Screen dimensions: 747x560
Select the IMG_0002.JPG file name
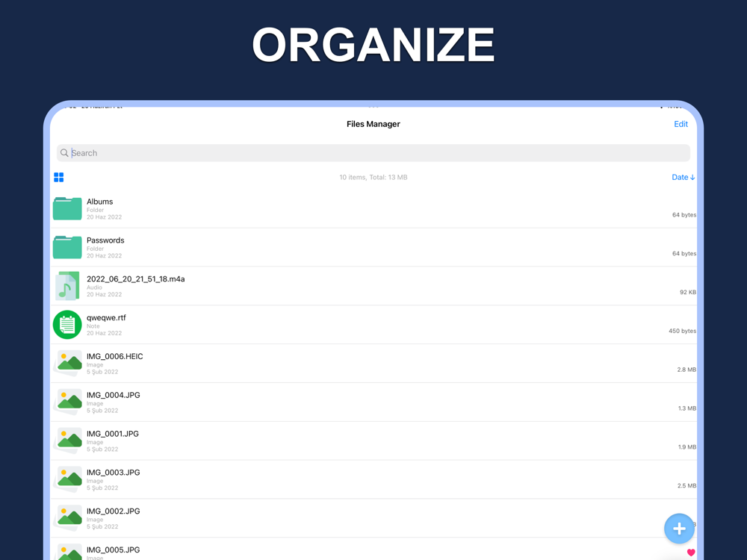tap(114, 511)
